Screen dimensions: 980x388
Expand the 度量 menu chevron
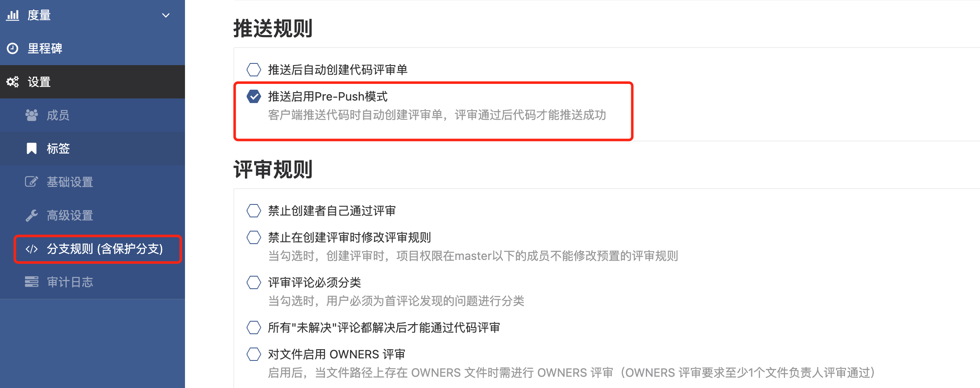tap(166, 15)
